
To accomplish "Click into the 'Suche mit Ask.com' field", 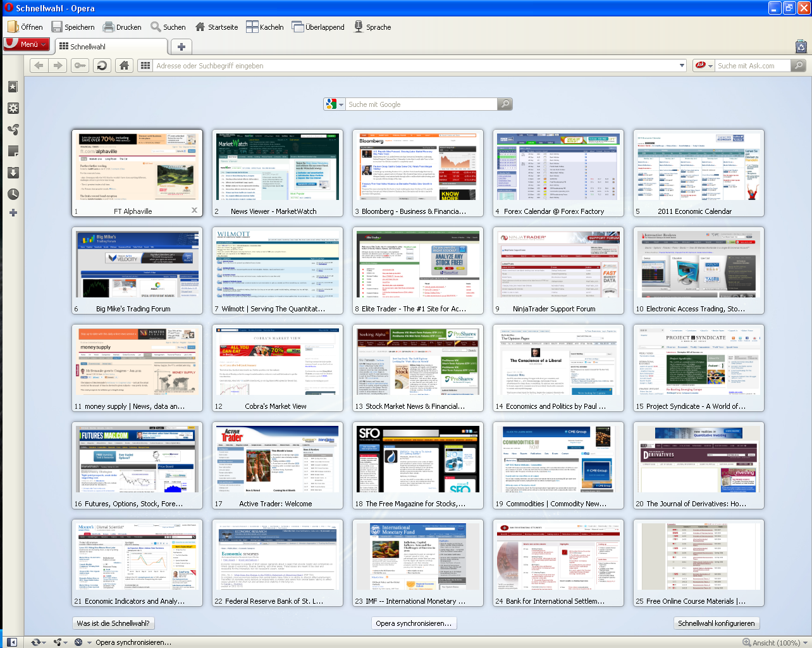I will (x=753, y=65).
